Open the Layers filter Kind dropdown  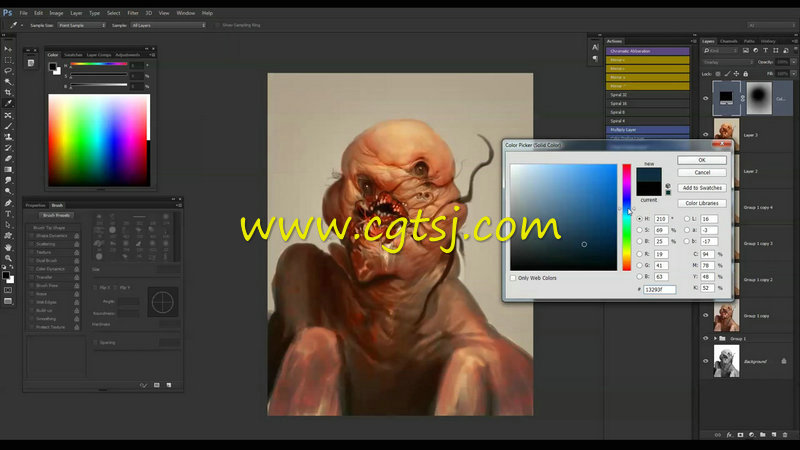tap(720, 51)
